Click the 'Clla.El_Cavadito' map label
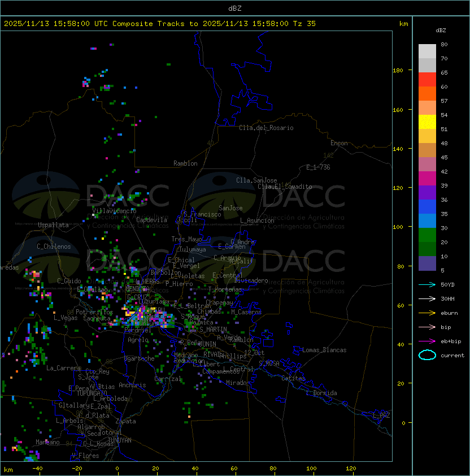470x476 pixels. [x=285, y=187]
